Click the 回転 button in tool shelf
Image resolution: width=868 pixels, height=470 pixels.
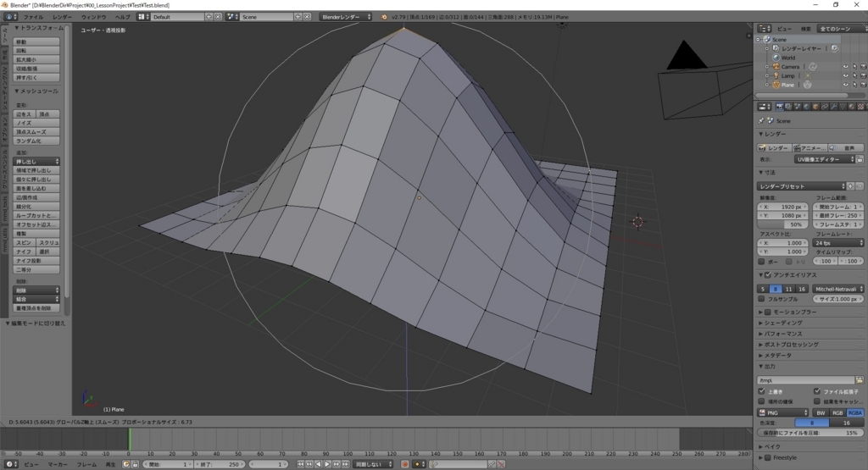36,50
